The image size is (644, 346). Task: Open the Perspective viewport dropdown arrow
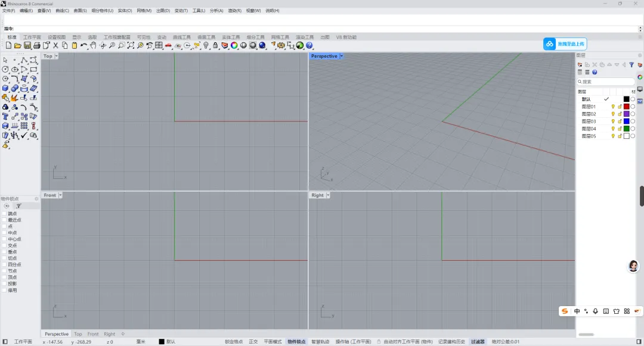341,56
